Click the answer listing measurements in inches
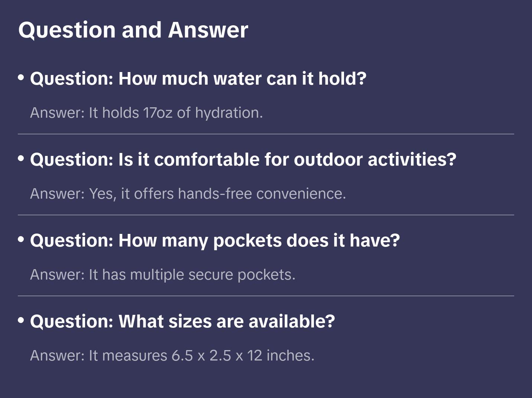Image resolution: width=532 pixels, height=398 pixels. tap(172, 356)
